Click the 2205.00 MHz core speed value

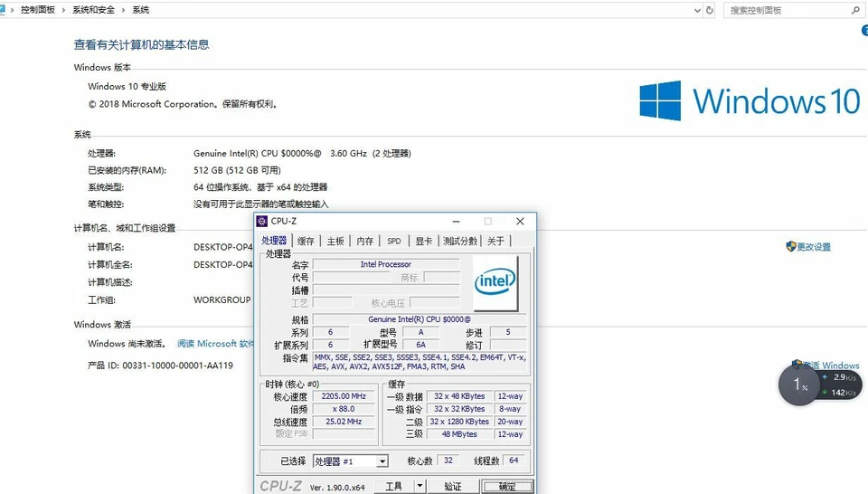[344, 396]
